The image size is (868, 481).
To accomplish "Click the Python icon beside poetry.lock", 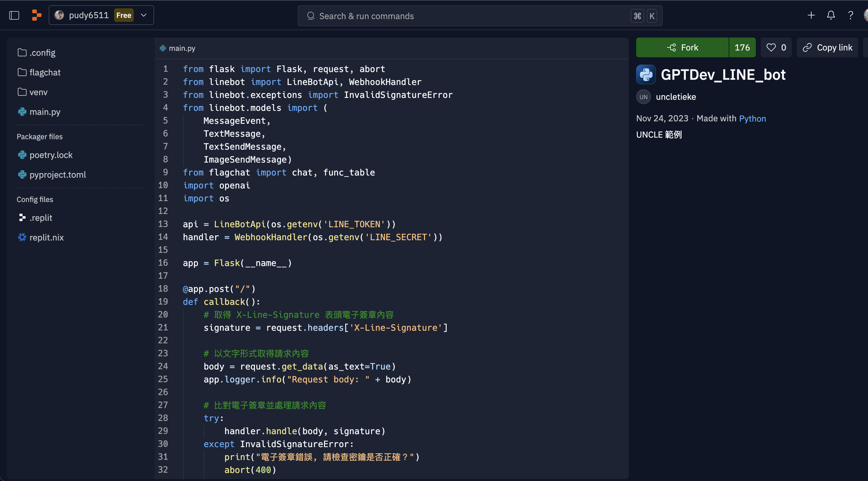I will (22, 155).
